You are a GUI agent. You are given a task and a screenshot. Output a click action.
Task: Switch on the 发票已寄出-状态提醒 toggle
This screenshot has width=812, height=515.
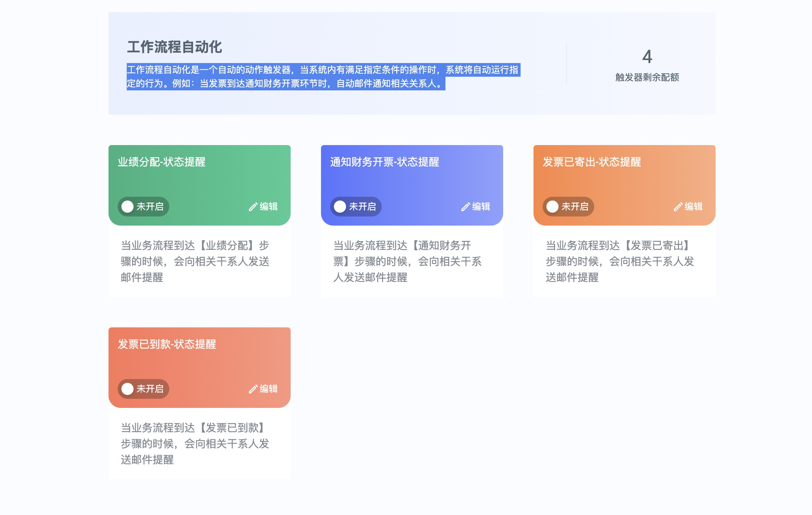pos(568,207)
